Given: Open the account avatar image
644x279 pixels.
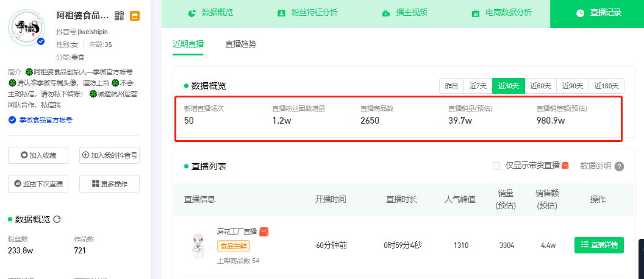Looking at the screenshot, I should (x=26, y=28).
